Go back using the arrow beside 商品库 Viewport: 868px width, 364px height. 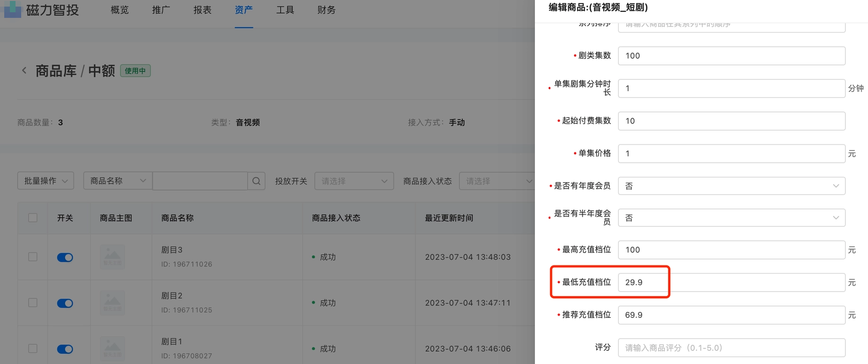click(x=24, y=71)
